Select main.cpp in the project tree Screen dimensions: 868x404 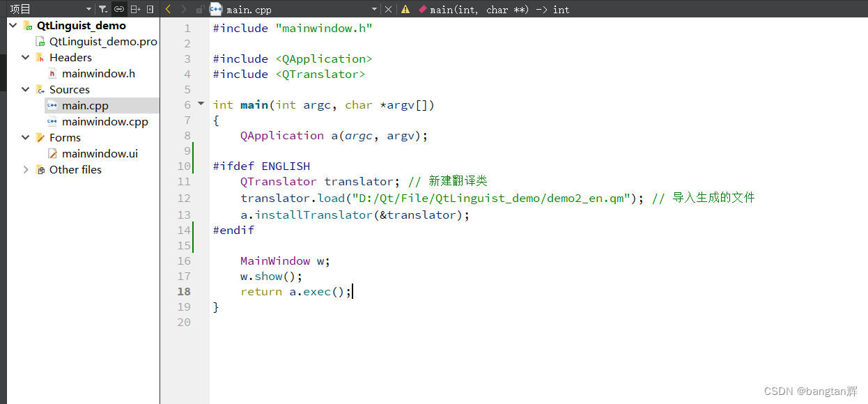tap(85, 105)
